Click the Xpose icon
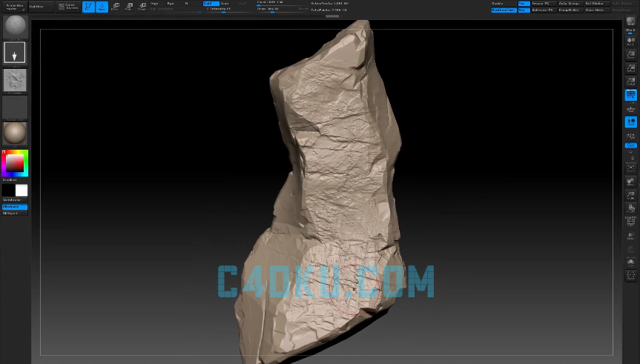This screenshot has width=640, height=364. tap(630, 276)
